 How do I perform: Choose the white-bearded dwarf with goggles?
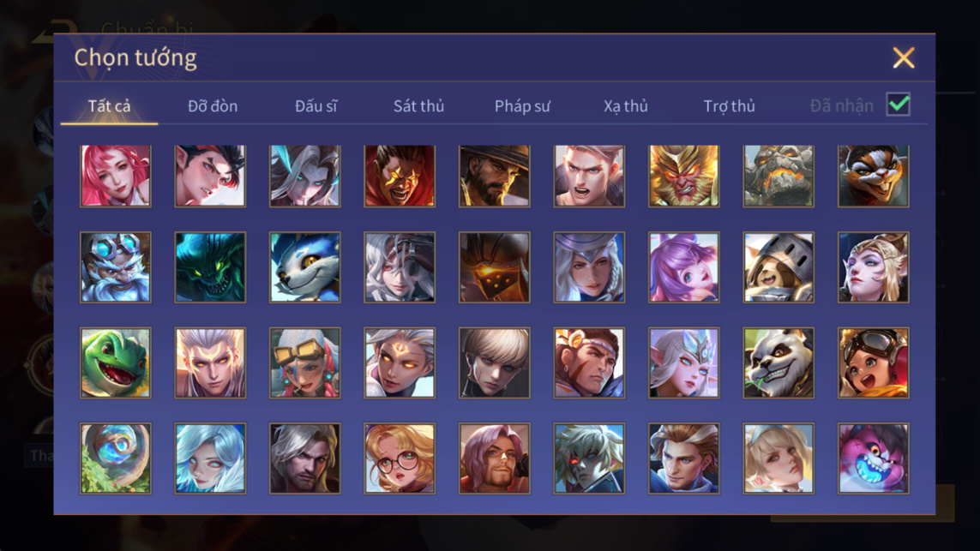pyautogui.click(x=116, y=267)
